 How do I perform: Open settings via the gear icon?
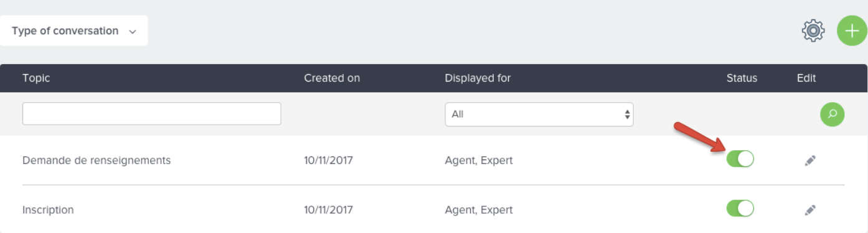[x=813, y=31]
